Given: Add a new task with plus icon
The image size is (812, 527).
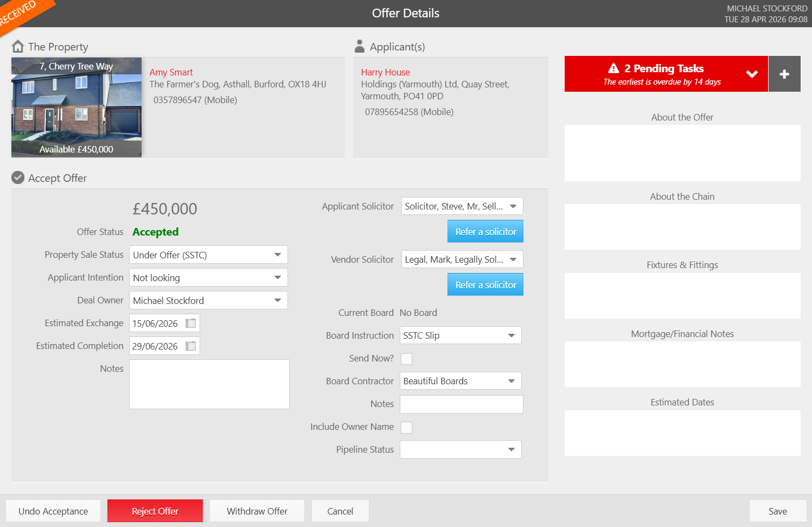Looking at the screenshot, I should point(784,74).
